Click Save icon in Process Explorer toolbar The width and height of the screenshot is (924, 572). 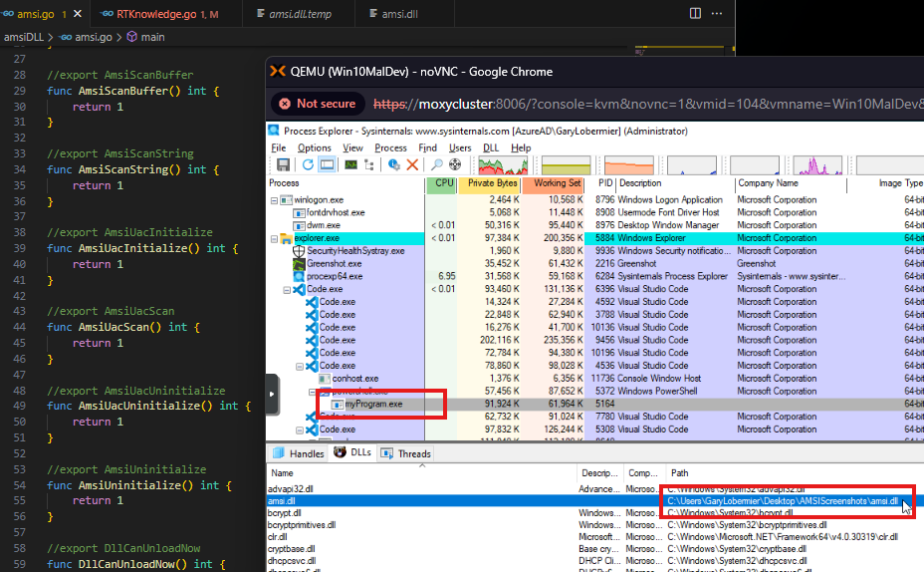click(284, 164)
